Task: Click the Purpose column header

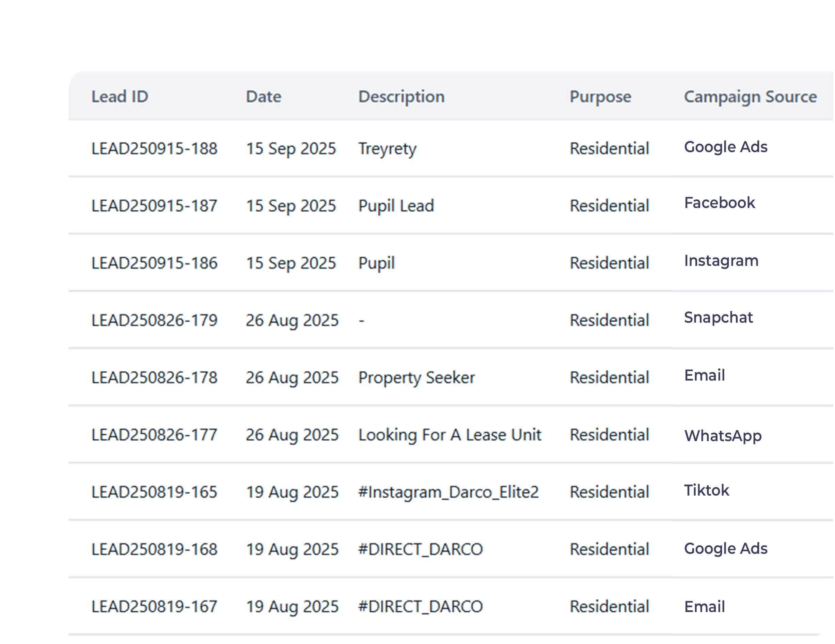Action: point(600,96)
